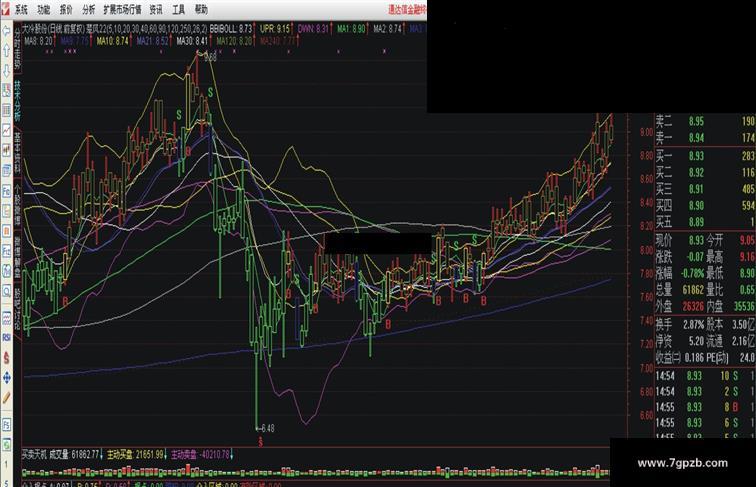Switch to the 分时走势 vertical tab
Viewport: 756px width, 487px height.
[x=17, y=48]
